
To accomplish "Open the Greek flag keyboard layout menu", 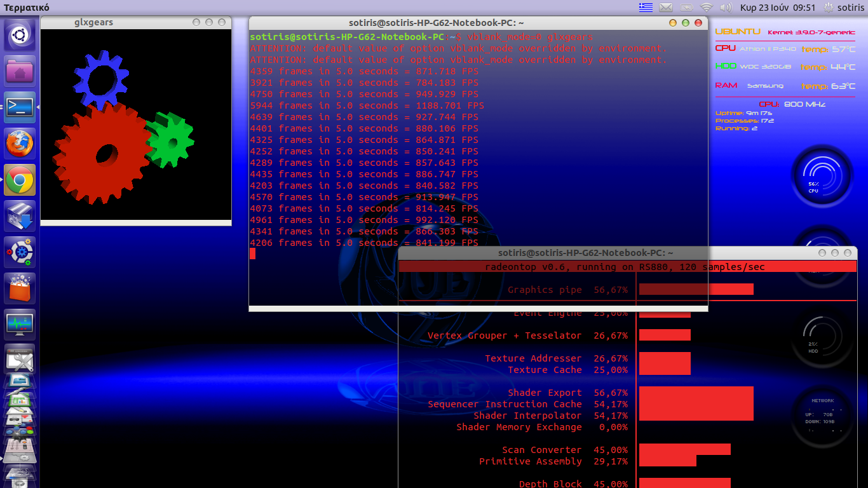I will coord(646,8).
